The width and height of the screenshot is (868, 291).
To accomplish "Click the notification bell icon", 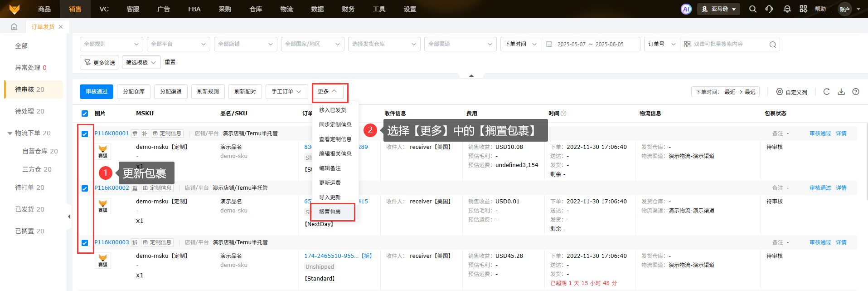I will (787, 9).
